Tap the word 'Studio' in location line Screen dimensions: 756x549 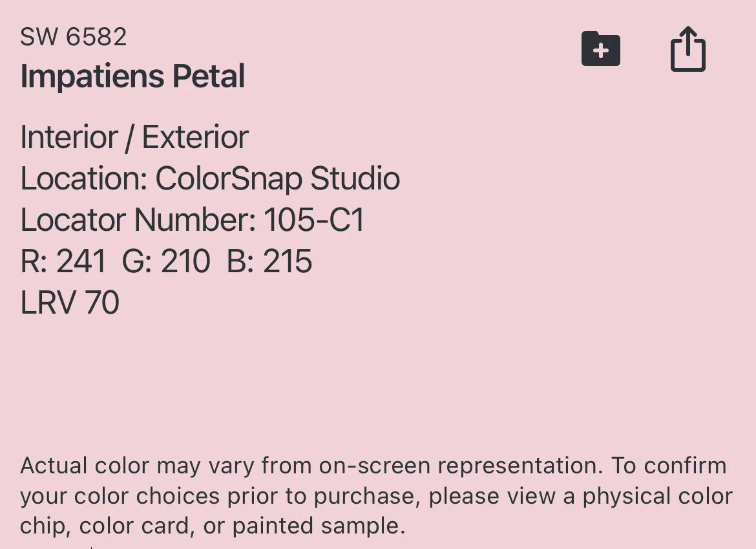point(355,178)
